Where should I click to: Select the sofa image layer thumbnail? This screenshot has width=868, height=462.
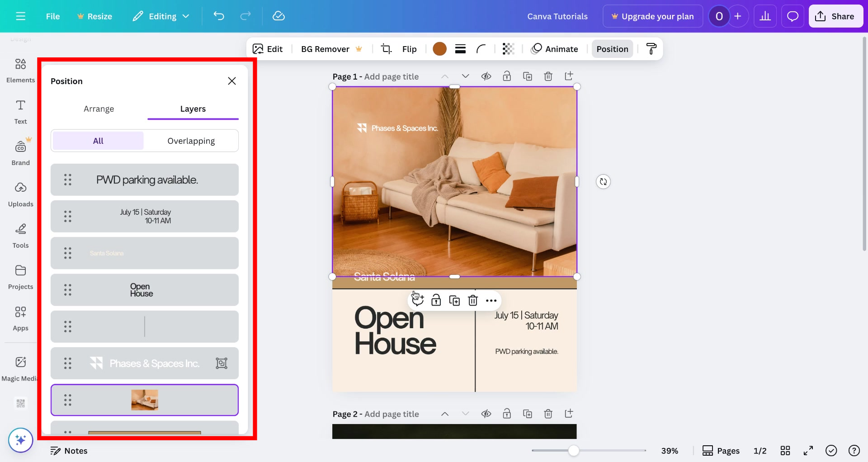pyautogui.click(x=144, y=400)
